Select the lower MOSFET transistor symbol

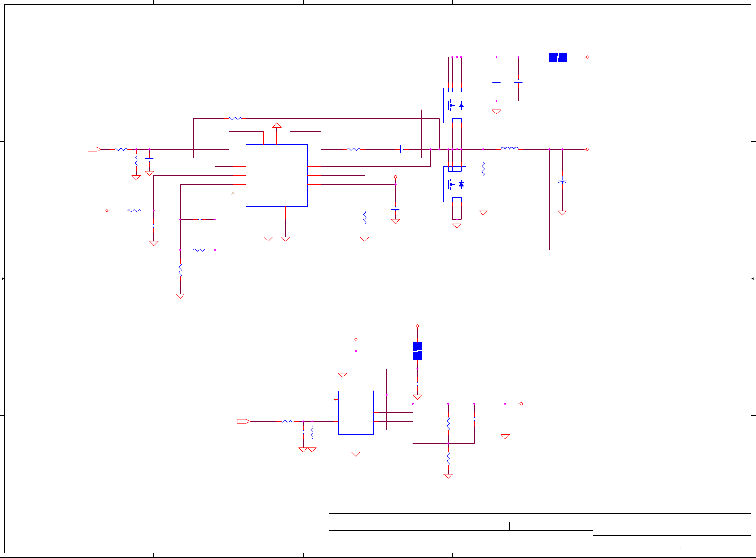pos(455,184)
